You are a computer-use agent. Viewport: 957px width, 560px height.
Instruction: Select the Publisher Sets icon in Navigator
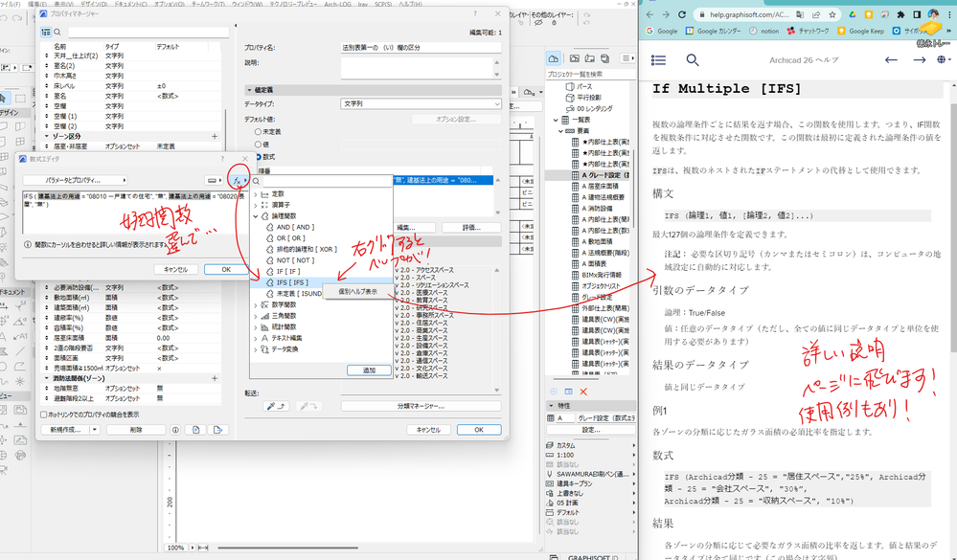coord(604,58)
